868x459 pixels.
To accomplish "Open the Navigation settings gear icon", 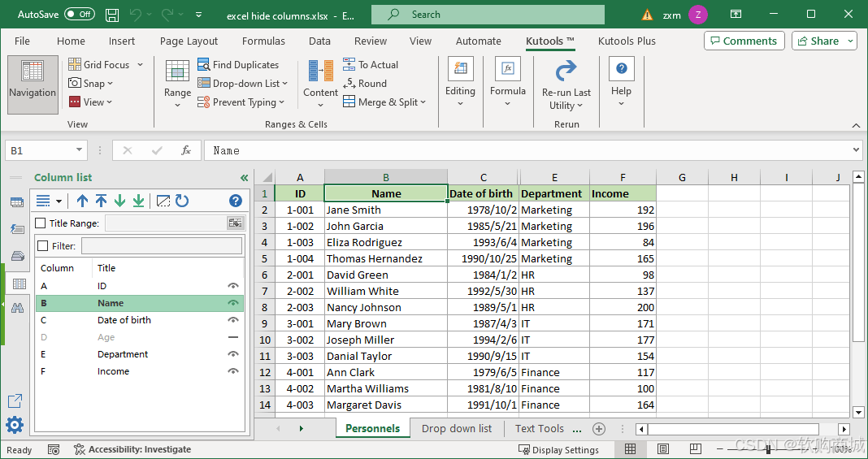I will coord(15,425).
